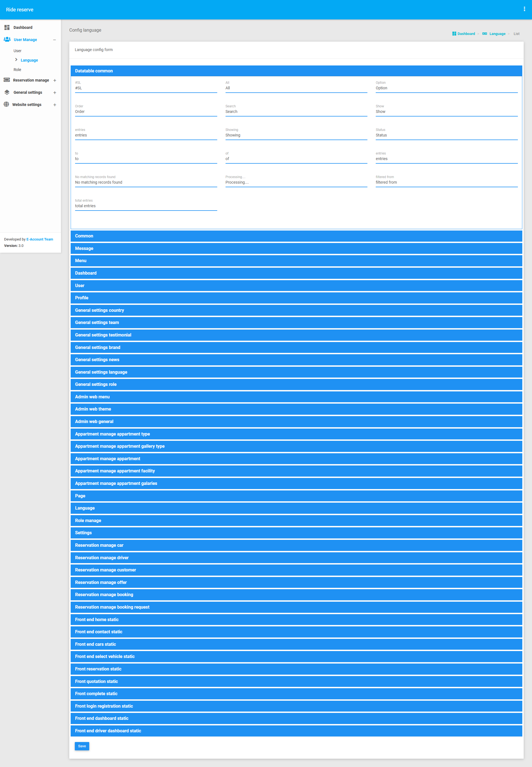Click the Reservation manage ticket icon
The width and height of the screenshot is (532, 767).
click(x=7, y=80)
